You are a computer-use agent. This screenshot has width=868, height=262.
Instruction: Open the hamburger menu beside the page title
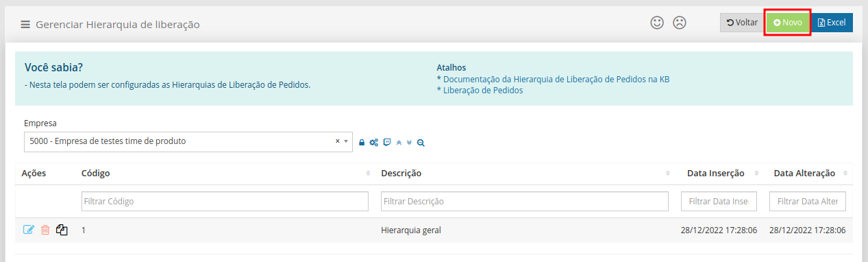(x=25, y=25)
